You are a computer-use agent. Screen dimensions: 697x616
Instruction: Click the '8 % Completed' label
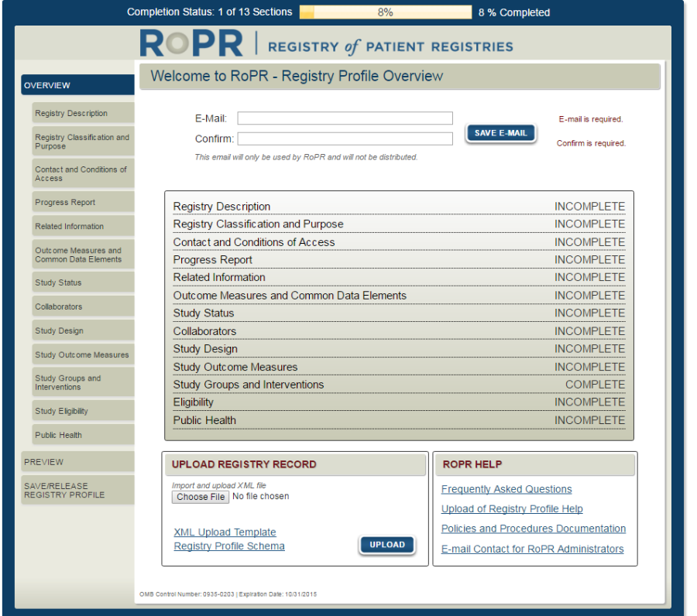tap(514, 12)
